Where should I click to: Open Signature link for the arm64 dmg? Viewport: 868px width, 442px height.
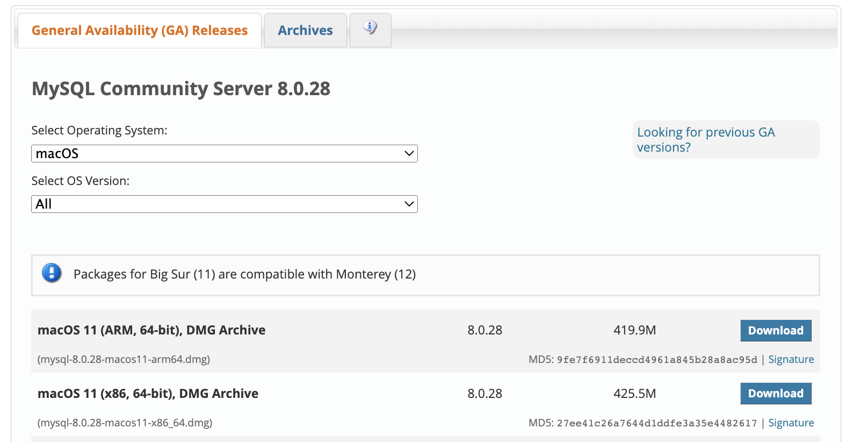pos(791,359)
